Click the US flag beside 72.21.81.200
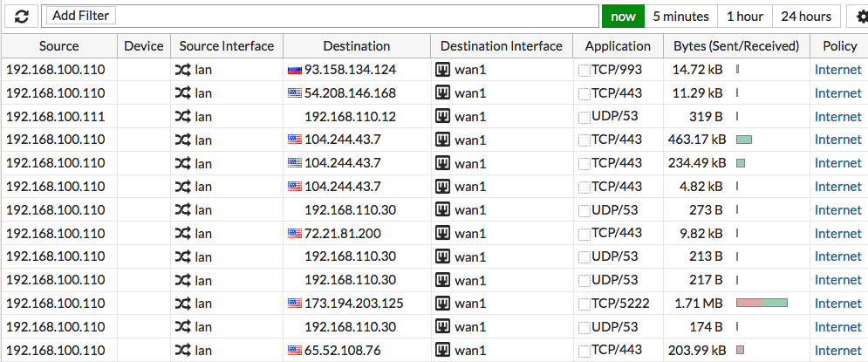The image size is (868, 362). click(x=295, y=234)
